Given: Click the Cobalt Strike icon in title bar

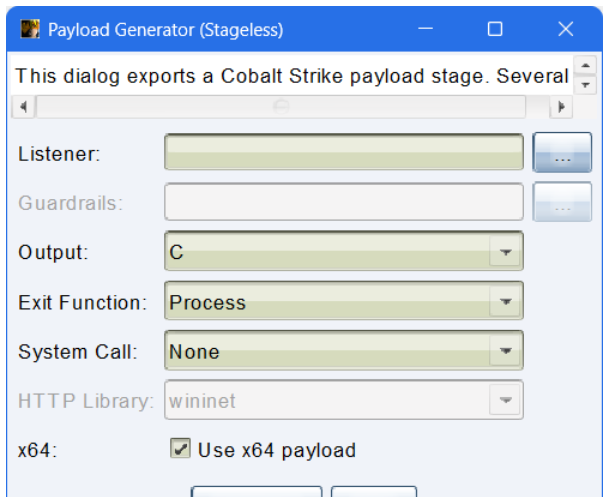Looking at the screenshot, I should pyautogui.click(x=30, y=29).
